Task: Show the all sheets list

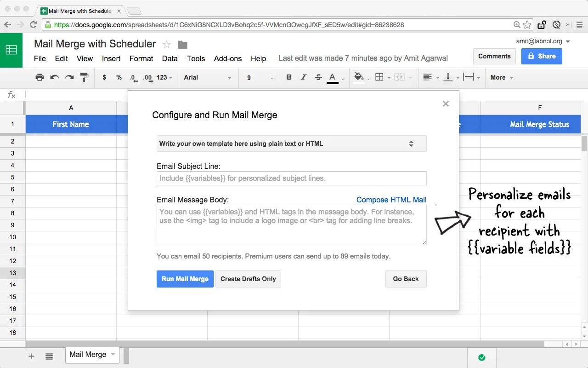Action: pos(49,356)
